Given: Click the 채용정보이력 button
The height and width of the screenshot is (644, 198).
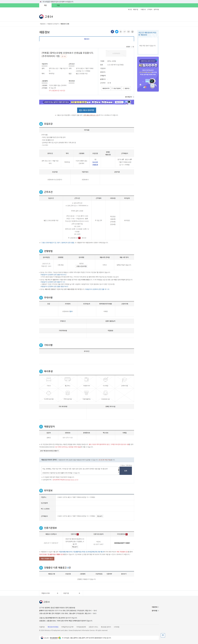Looking at the screenshot, I should [106, 88].
